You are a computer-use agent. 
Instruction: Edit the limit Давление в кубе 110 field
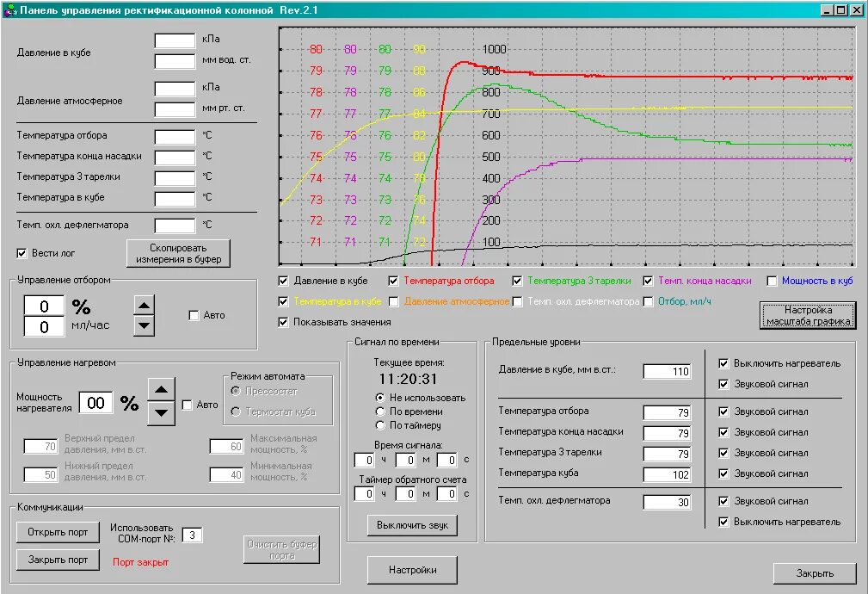coord(667,371)
